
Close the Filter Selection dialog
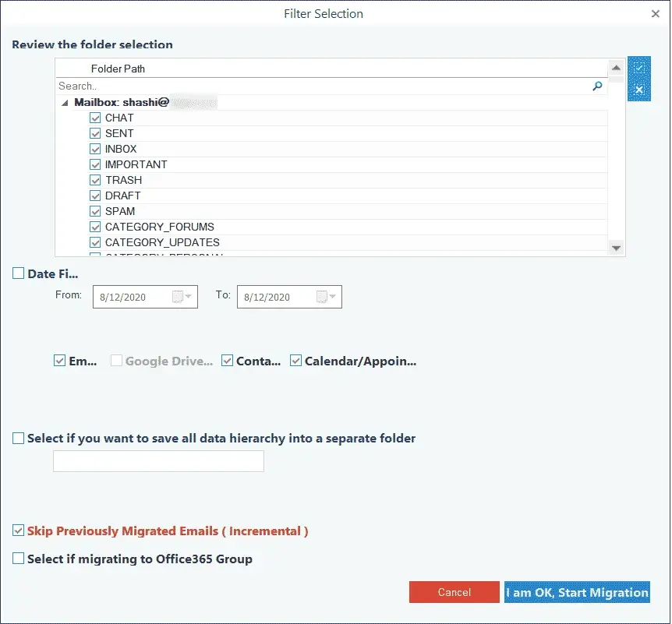(656, 14)
